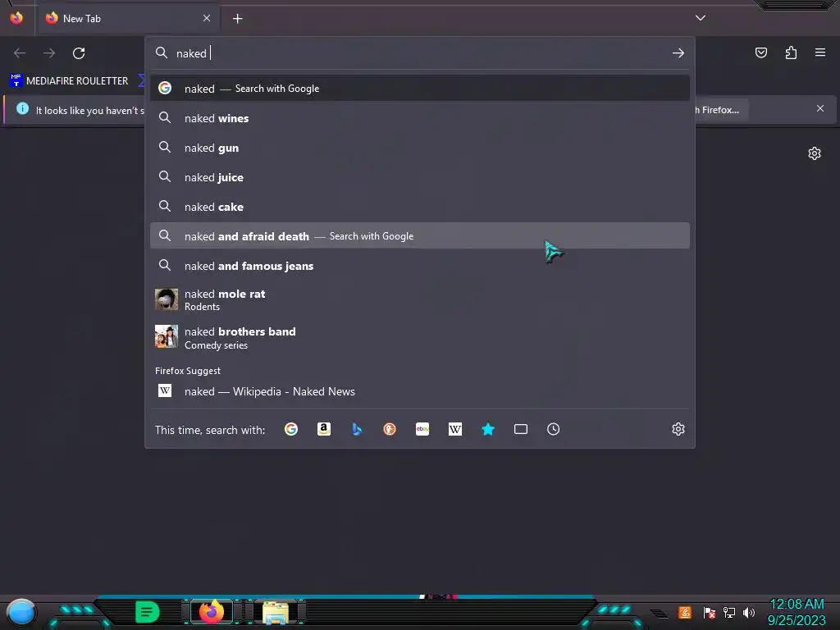The image size is (840, 630).
Task: Open the Firefox View icon in the tab strip
Action: click(16, 18)
